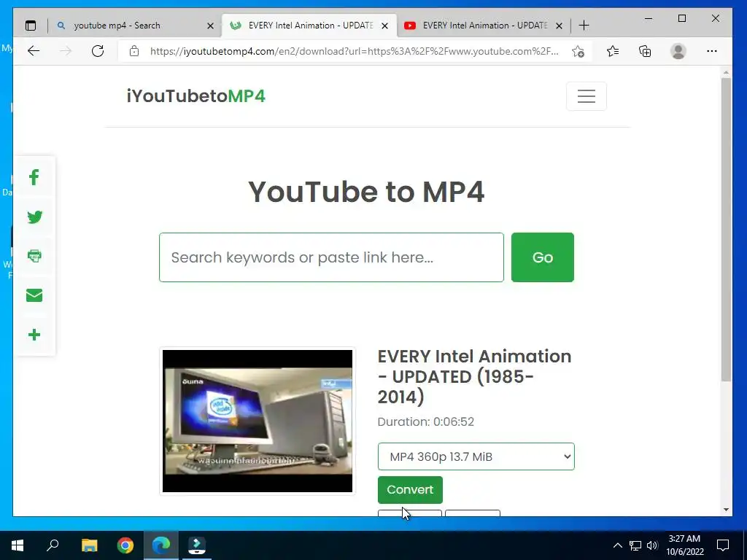Open Windows taskbar search
747x560 pixels.
(x=53, y=545)
